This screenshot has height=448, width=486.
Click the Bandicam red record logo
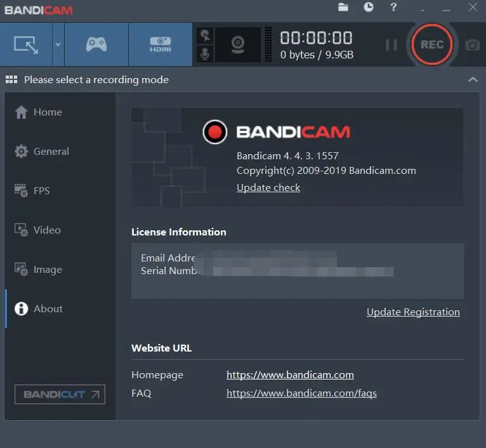(215, 132)
